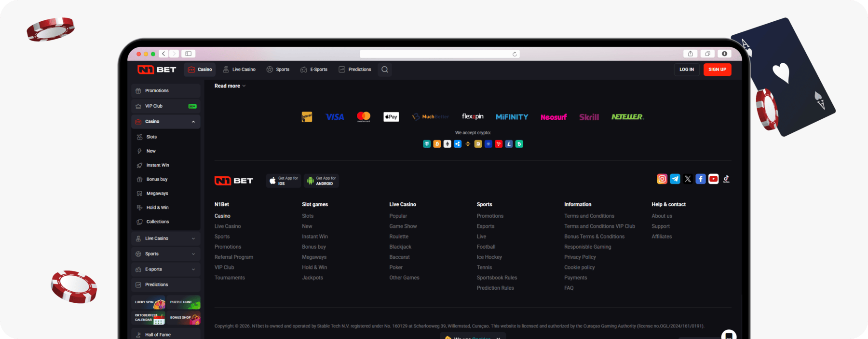Select Megaways in the sidebar
This screenshot has width=868, height=339.
166,194
